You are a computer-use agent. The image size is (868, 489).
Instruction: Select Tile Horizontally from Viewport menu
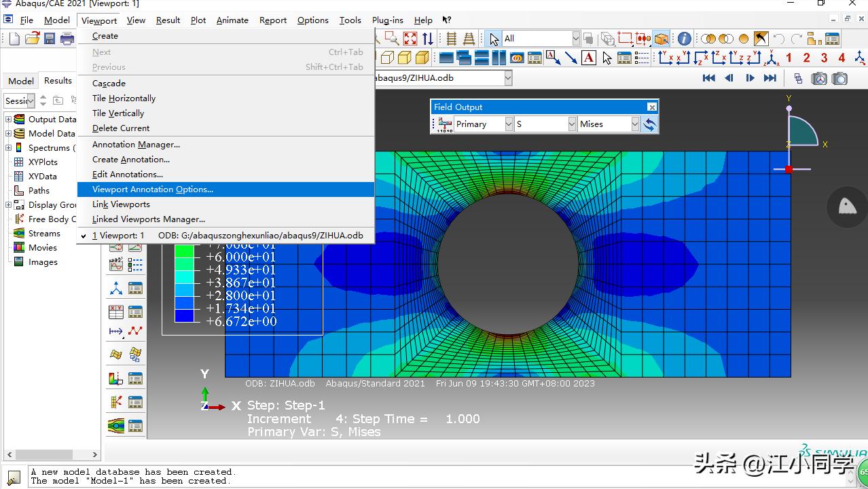point(124,98)
